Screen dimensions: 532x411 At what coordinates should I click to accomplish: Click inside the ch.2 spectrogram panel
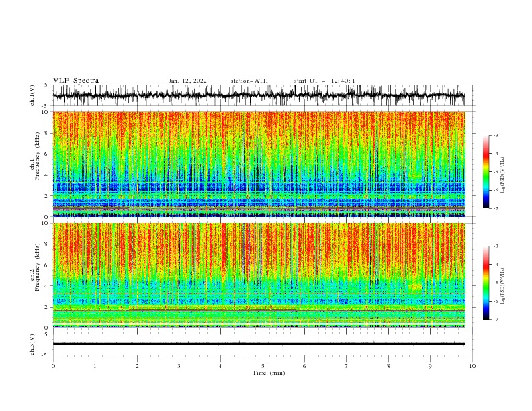pyautogui.click(x=259, y=275)
